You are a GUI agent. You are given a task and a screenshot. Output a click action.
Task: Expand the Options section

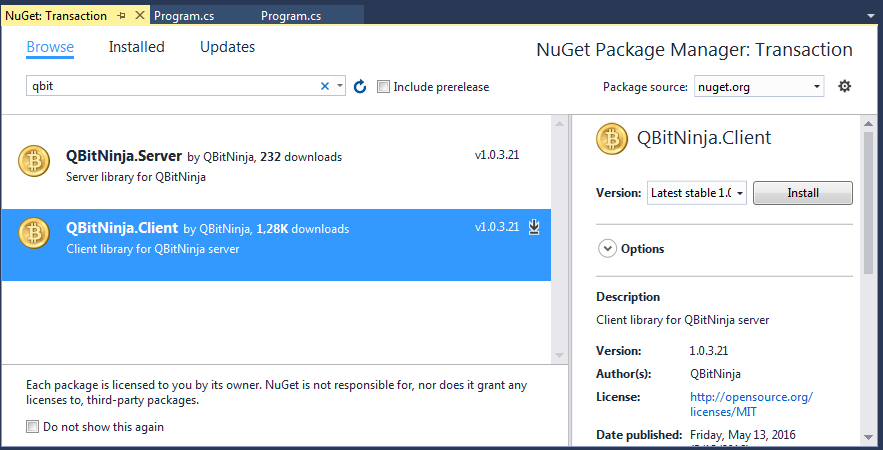click(x=607, y=249)
